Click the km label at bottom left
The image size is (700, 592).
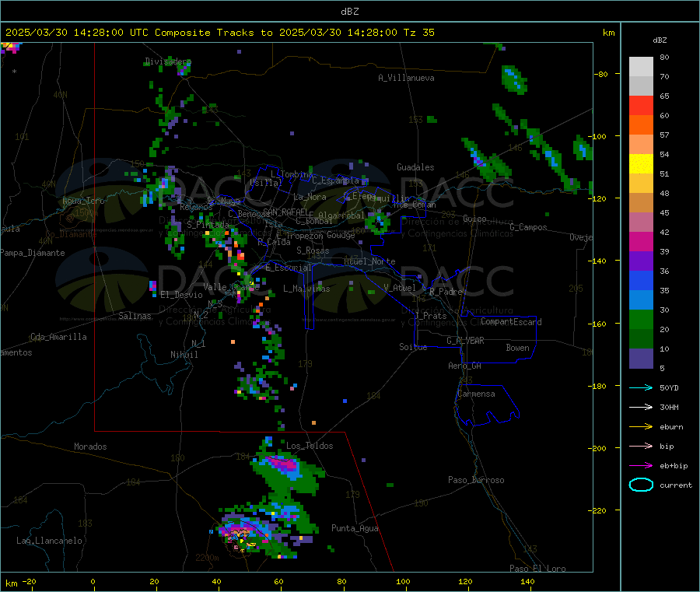(11, 583)
